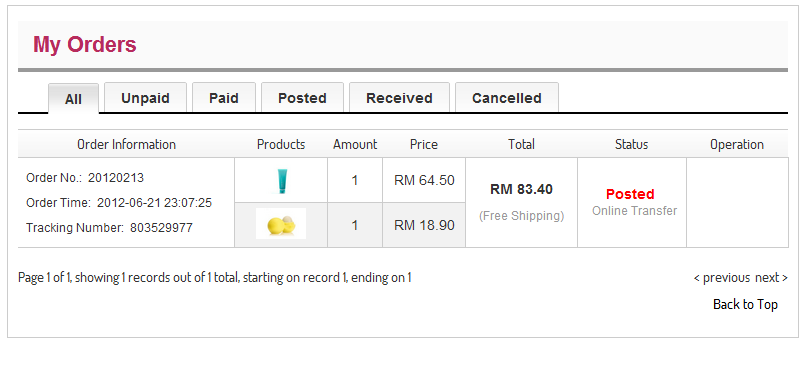This screenshot has height=370, width=810.
Task: Click the Order Information column header
Action: click(x=127, y=144)
